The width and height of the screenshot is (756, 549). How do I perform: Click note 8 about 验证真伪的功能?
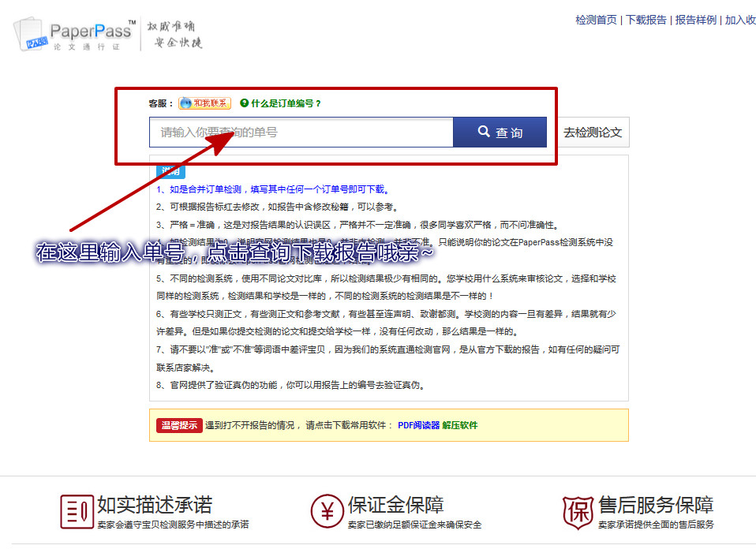click(290, 385)
